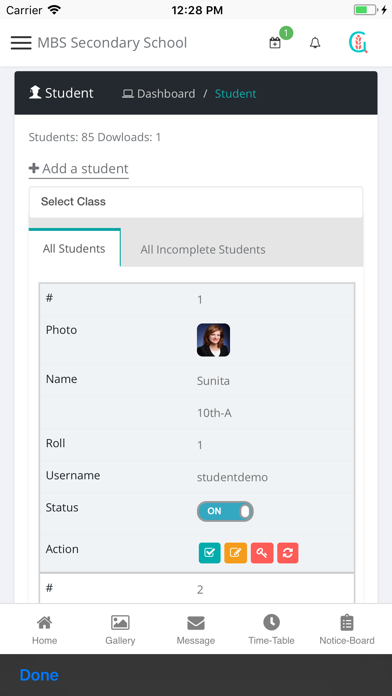Tap the Done button

coord(39,675)
